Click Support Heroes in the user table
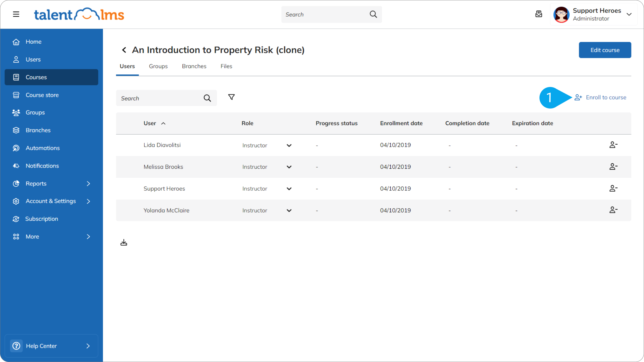Screen dimensions: 644x362 point(164,189)
